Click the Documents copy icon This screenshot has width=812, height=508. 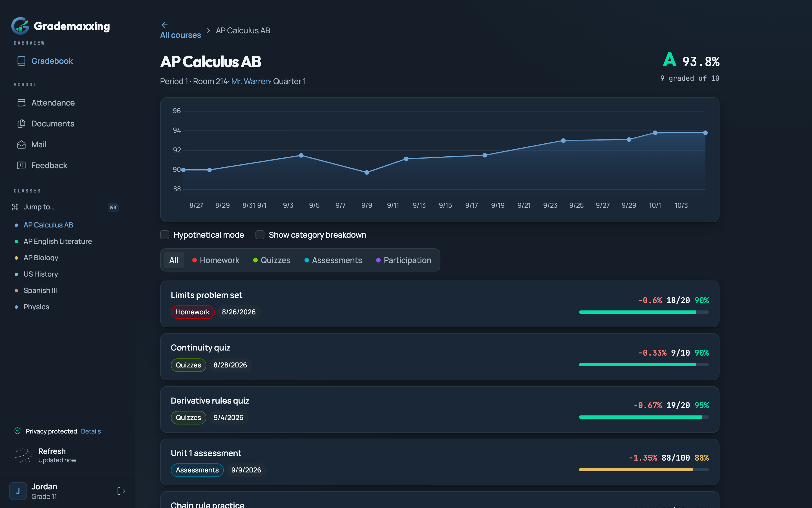point(21,123)
